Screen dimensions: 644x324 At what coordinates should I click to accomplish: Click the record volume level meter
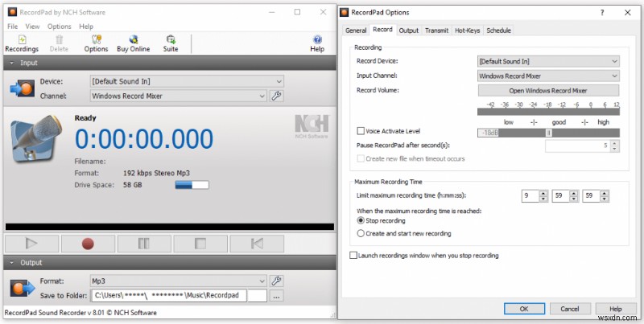pos(548,112)
